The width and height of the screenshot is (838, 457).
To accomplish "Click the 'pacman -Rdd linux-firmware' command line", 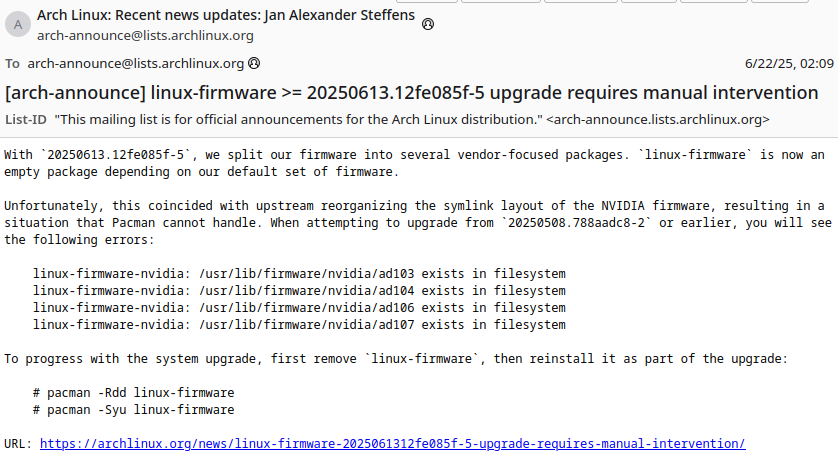I will [x=134, y=393].
